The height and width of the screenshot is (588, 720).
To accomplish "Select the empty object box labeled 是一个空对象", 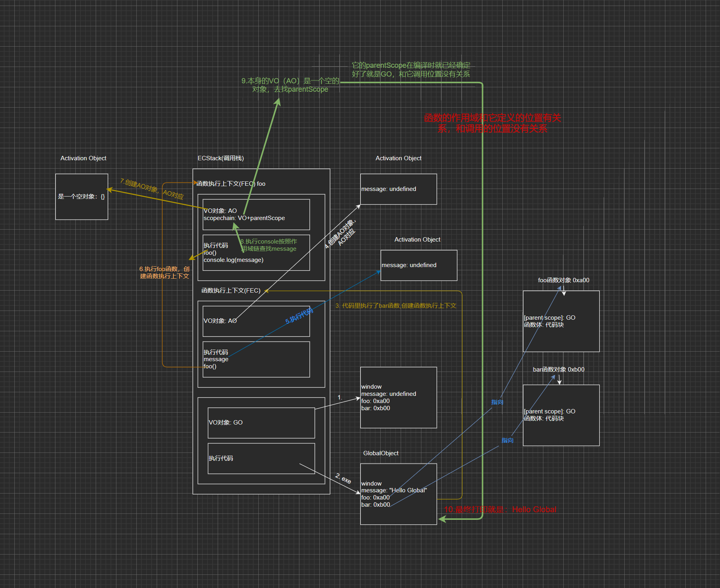I will [x=81, y=197].
